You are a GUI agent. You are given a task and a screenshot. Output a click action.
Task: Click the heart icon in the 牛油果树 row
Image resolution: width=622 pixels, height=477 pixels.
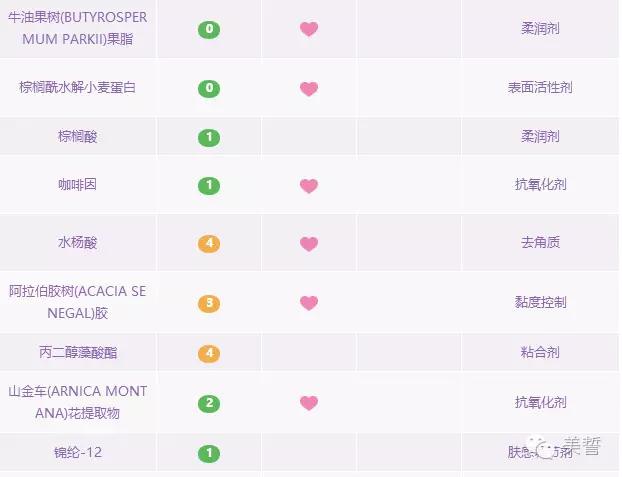pyautogui.click(x=309, y=29)
